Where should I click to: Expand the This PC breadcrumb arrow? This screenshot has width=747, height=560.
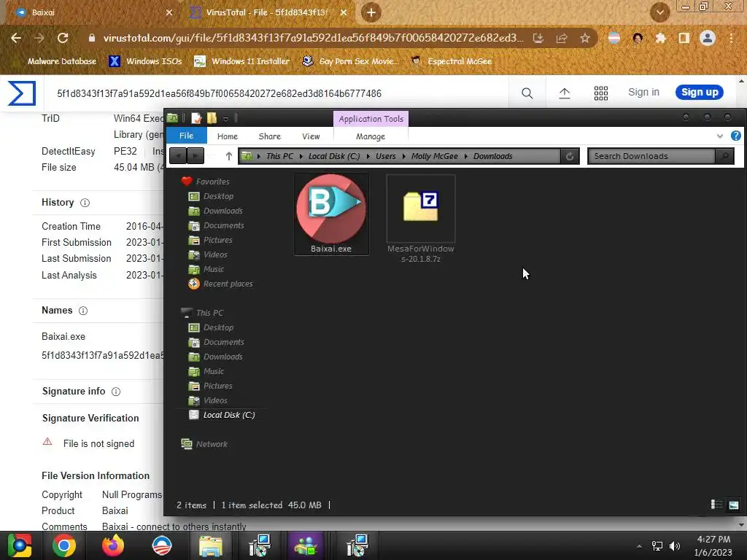pos(301,156)
